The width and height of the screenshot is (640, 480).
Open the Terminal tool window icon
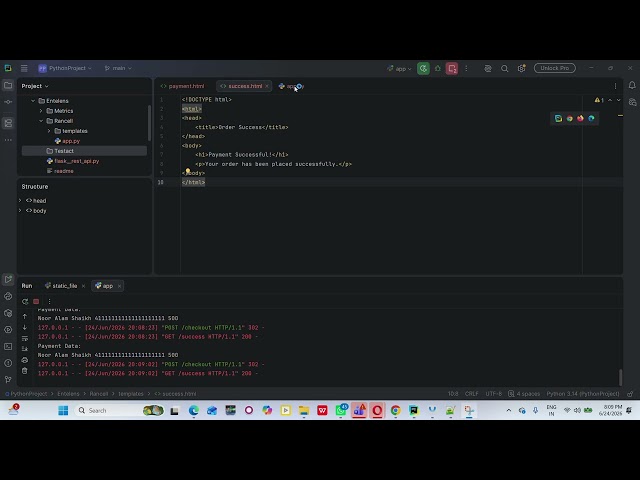pos(8,347)
